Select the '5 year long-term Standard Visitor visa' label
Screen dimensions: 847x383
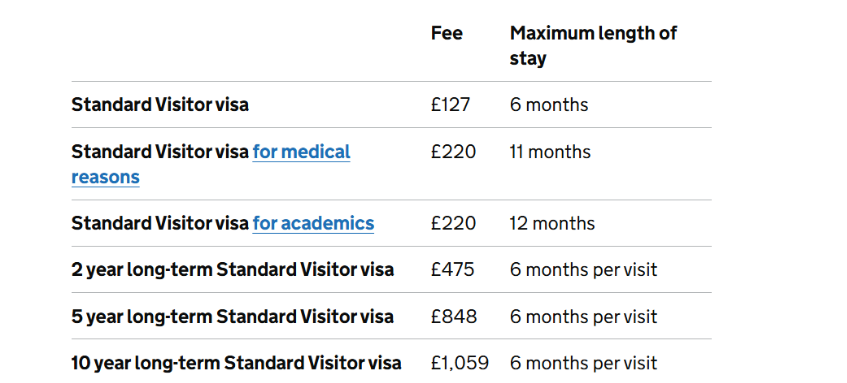(x=232, y=317)
